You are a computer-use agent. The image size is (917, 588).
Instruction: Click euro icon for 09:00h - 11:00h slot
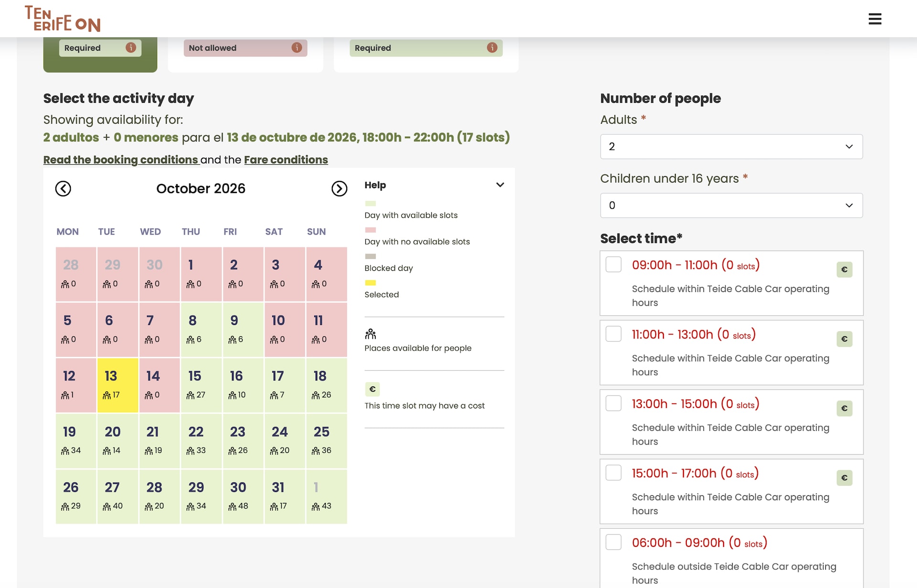tap(844, 269)
